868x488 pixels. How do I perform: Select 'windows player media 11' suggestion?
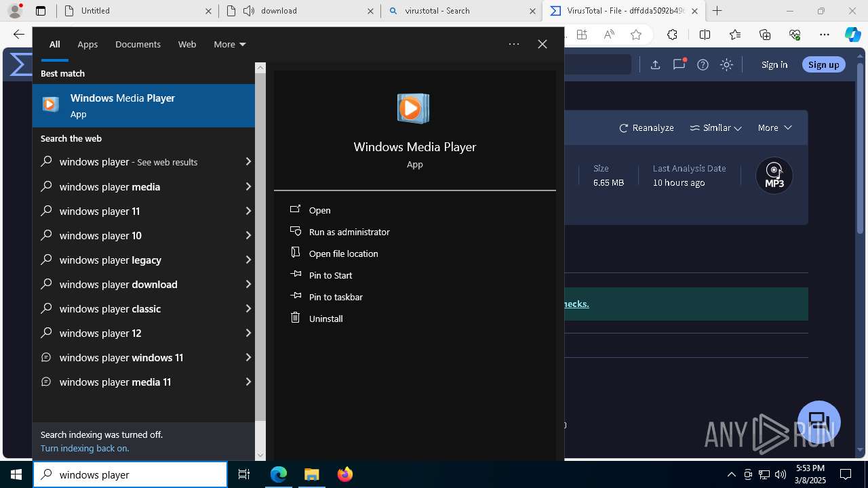(x=144, y=382)
